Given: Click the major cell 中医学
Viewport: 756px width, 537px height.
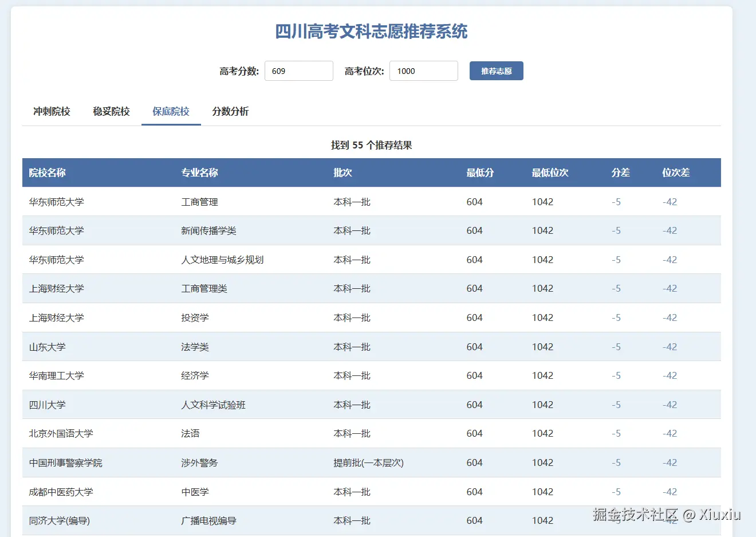Looking at the screenshot, I should pyautogui.click(x=195, y=492).
